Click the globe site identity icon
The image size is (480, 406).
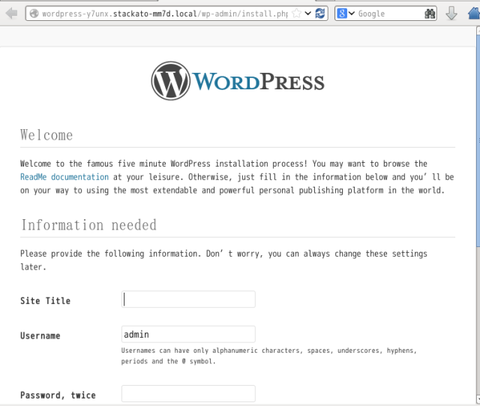(34, 14)
